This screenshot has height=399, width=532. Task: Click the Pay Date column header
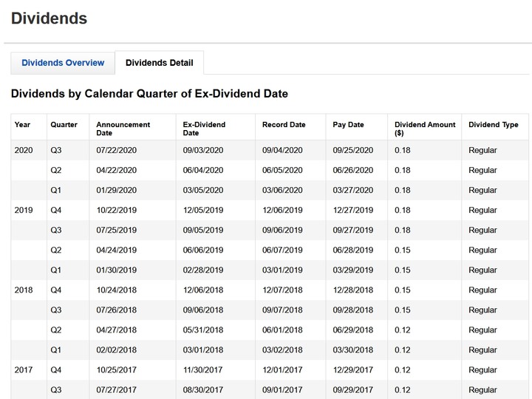coord(348,125)
